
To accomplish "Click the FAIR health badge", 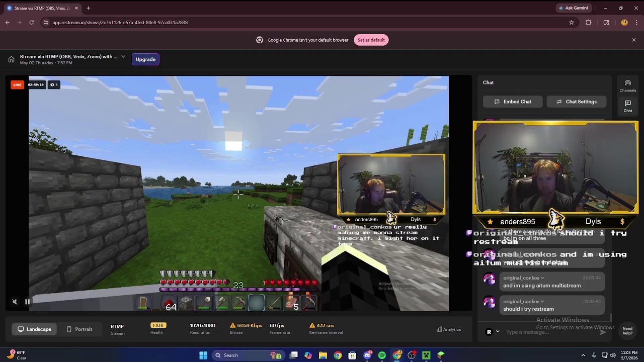I will click(157, 325).
